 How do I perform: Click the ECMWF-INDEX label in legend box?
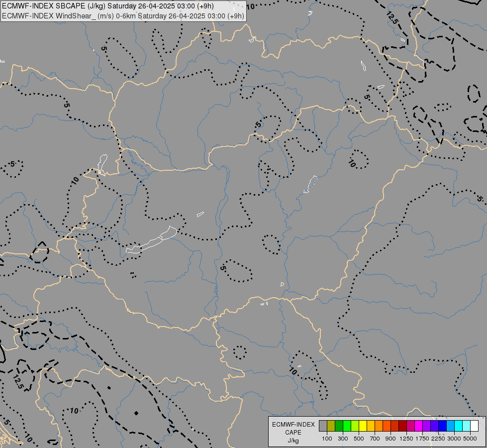(293, 425)
